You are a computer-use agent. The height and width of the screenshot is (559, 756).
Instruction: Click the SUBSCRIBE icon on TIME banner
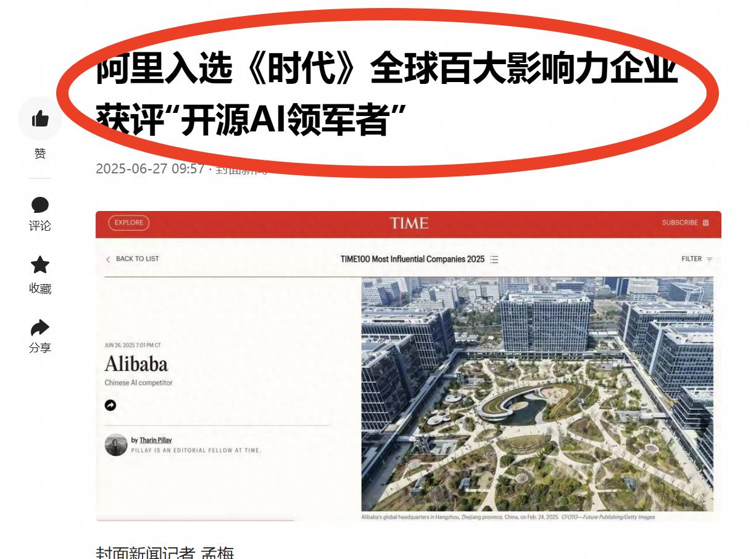click(x=706, y=223)
